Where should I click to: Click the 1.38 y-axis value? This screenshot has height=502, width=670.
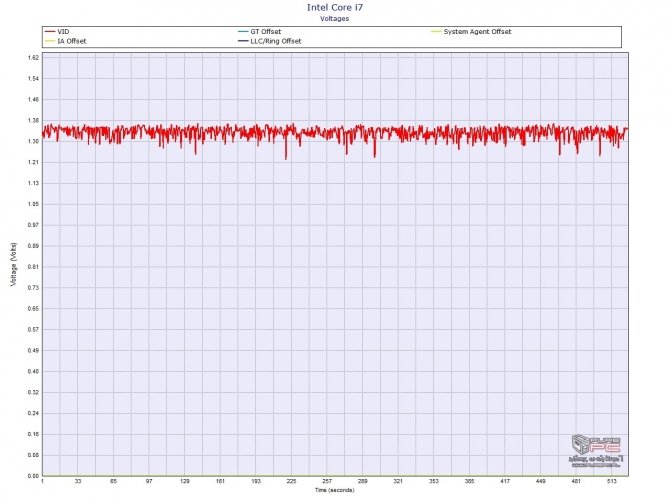click(34, 120)
